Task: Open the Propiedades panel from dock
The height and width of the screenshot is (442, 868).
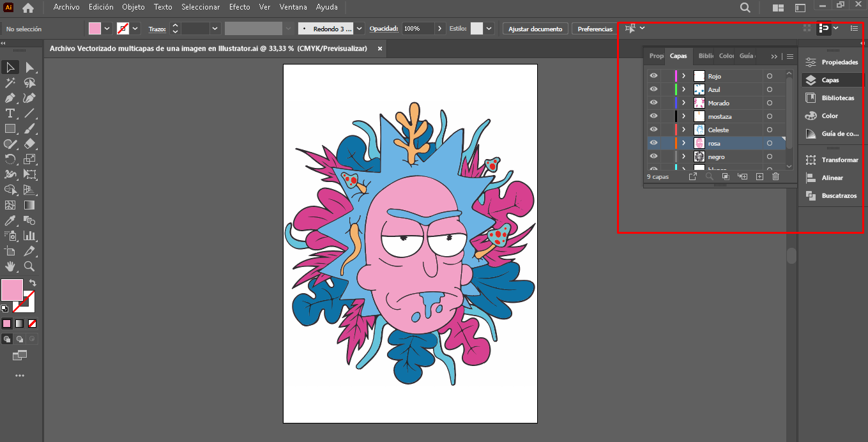Action: tap(831, 62)
